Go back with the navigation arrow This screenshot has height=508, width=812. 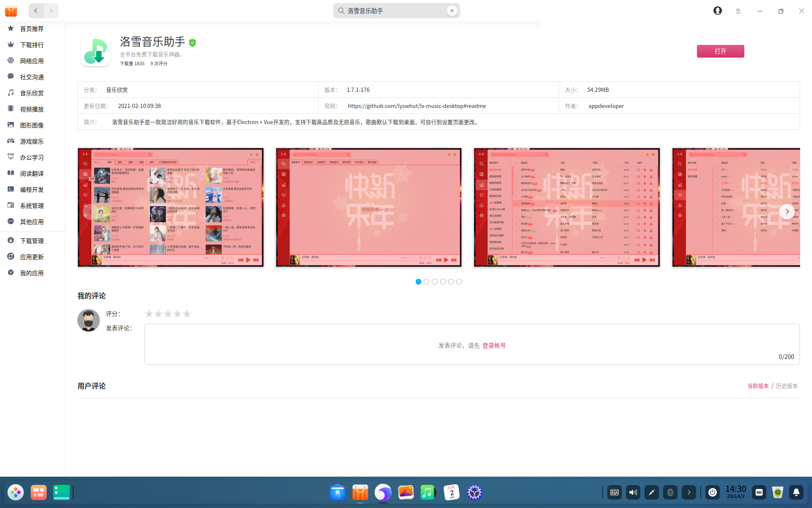36,11
